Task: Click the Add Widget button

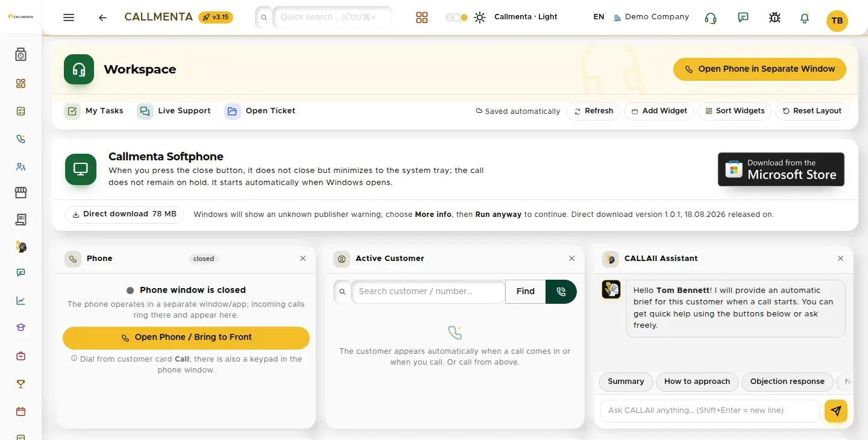Action: [x=658, y=112]
